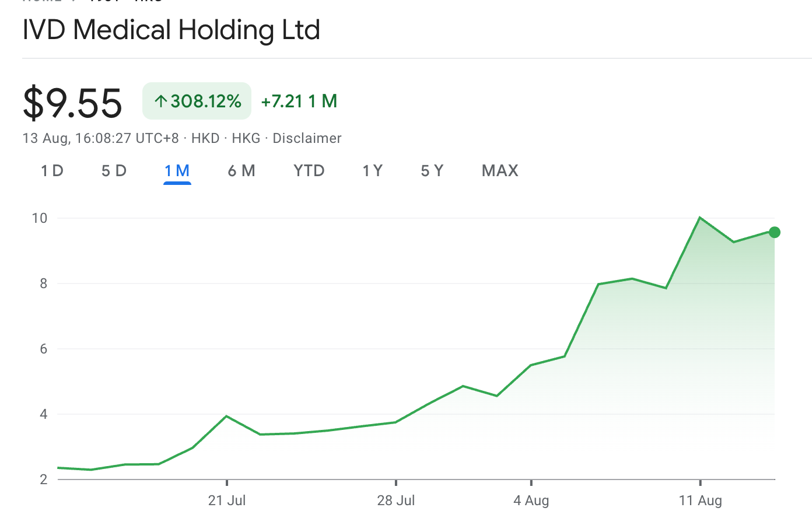Image resolution: width=812 pixels, height=532 pixels.
Task: Show MAX price history
Action: pos(500,171)
